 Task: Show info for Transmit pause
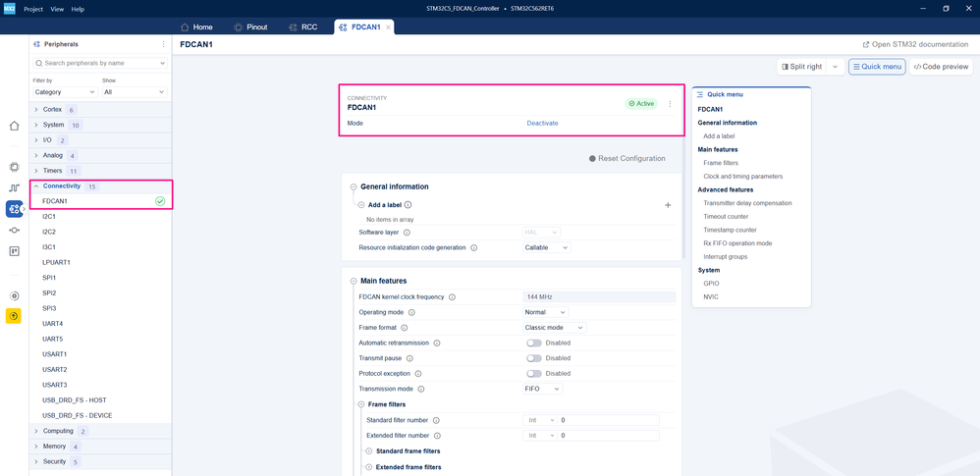pyautogui.click(x=408, y=358)
